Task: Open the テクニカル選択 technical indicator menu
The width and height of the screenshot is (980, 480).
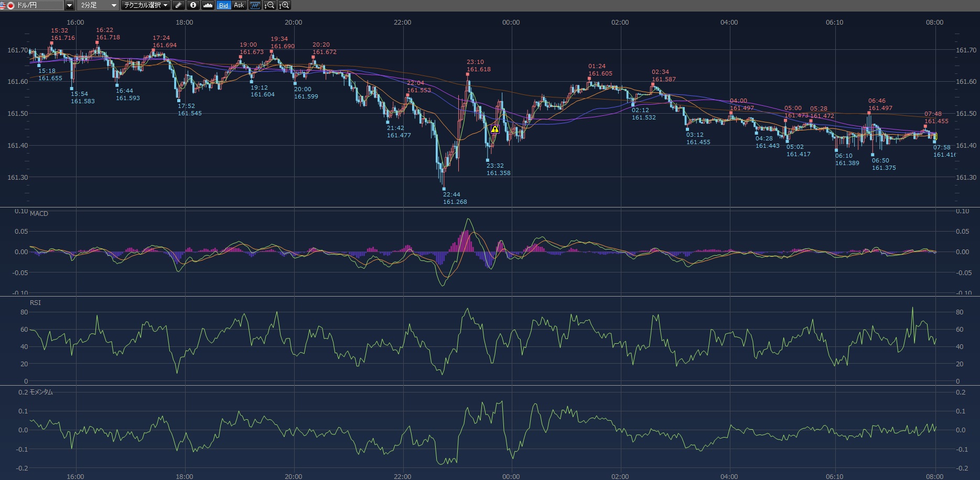Action: 145,5
